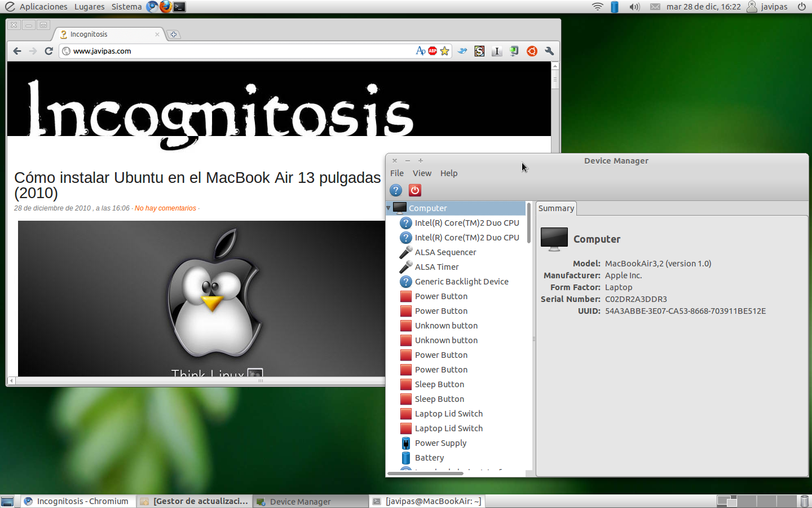
Task: Switch to javipas@MacBookAir terminal taskbar button
Action: [x=427, y=501]
